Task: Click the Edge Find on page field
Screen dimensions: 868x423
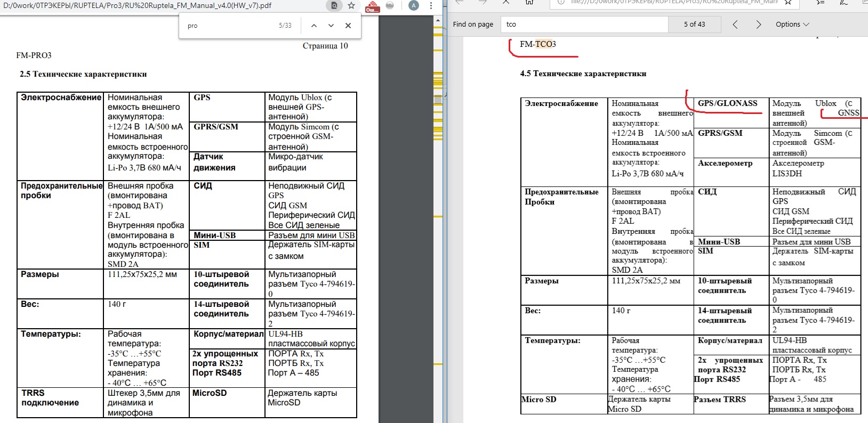Action: (x=584, y=24)
